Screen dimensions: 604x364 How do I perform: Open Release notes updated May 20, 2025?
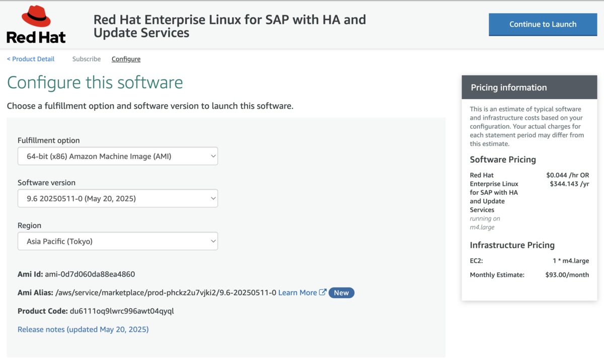(x=83, y=329)
